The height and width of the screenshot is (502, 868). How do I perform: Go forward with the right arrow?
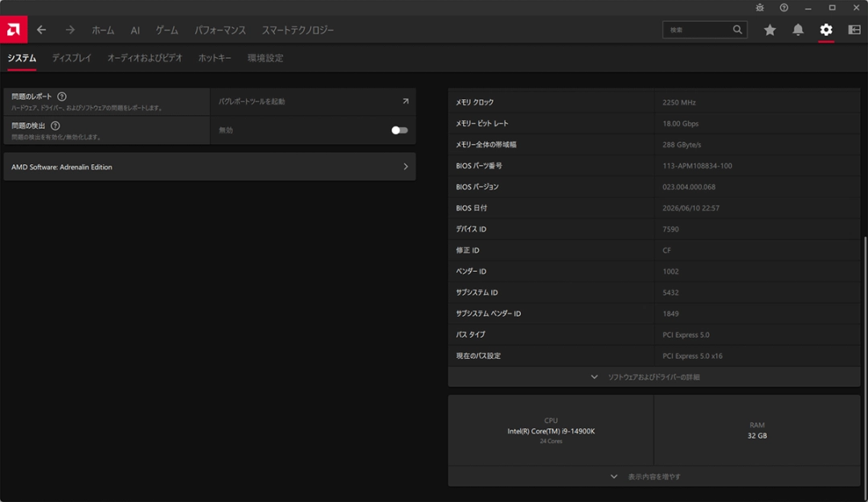(x=70, y=30)
